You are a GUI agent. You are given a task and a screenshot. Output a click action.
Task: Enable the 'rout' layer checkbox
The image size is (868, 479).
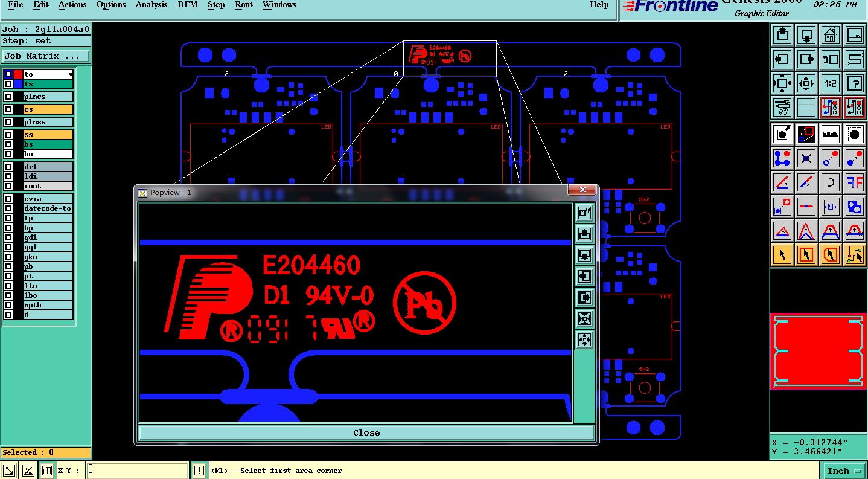point(8,186)
